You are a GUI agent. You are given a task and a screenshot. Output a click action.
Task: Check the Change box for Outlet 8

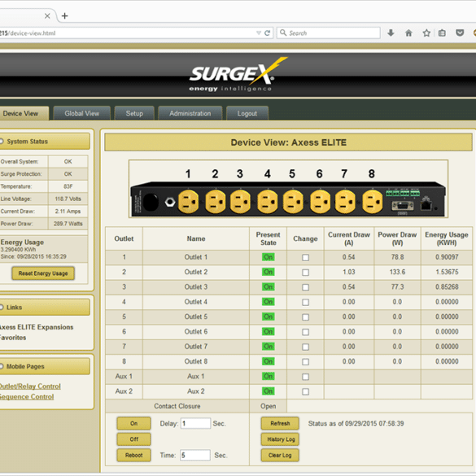305,361
